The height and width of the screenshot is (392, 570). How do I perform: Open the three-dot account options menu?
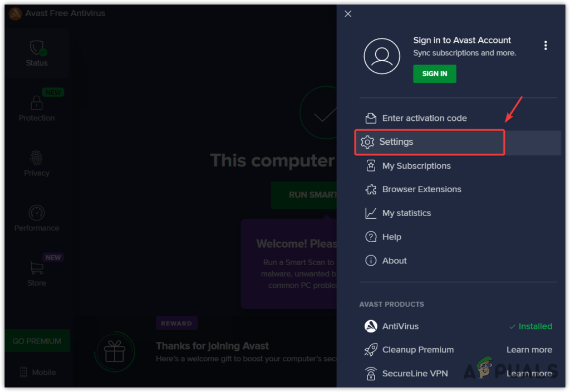[x=546, y=46]
